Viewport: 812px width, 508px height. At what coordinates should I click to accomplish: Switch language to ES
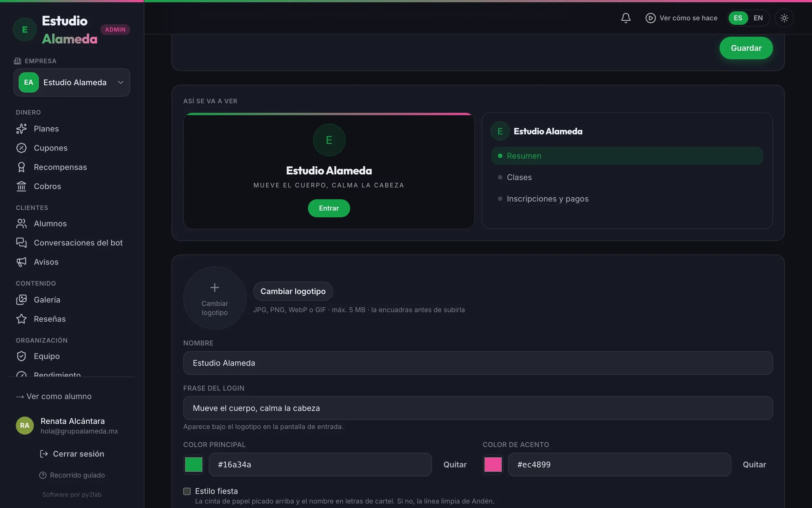(x=738, y=18)
